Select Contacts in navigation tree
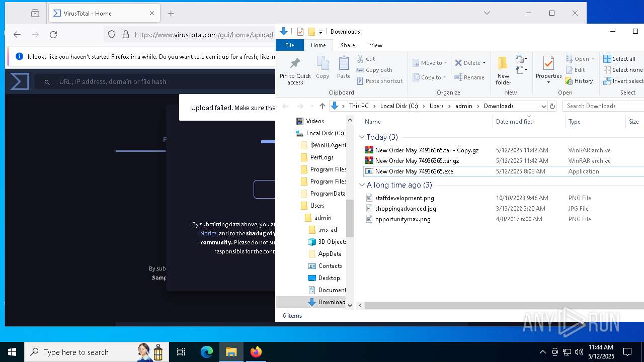The image size is (644, 362). [x=330, y=266]
